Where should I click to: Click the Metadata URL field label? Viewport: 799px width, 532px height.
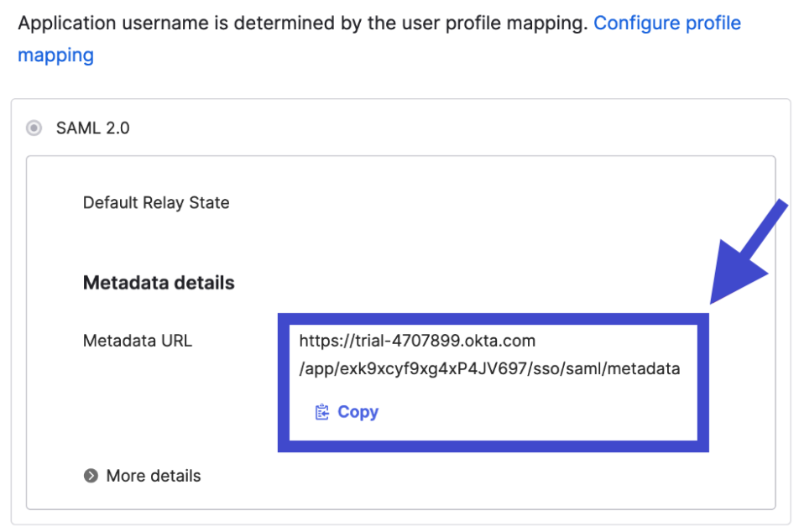coord(137,341)
